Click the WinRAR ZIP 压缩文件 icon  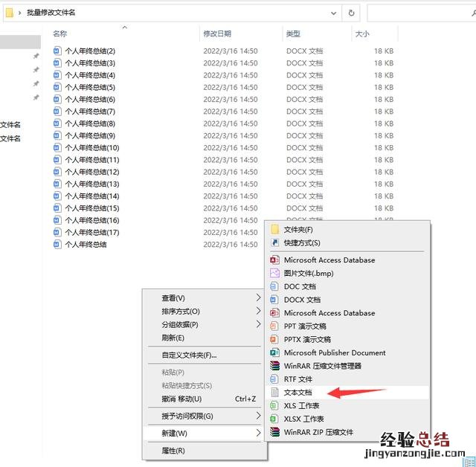[x=274, y=432]
